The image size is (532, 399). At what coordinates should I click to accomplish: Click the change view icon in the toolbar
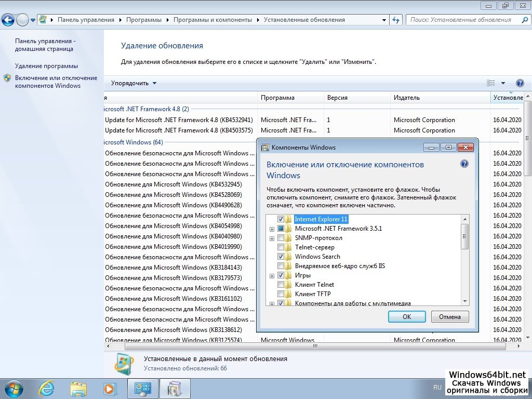(491, 83)
